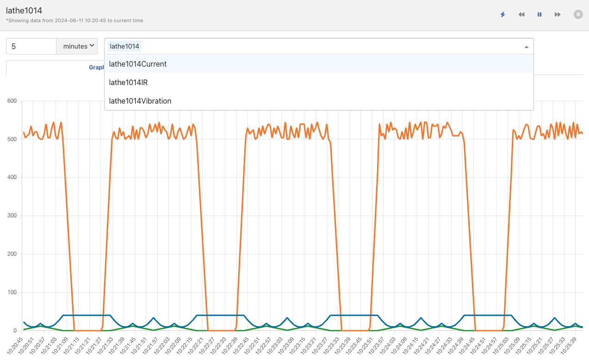Pause the live chart updates
Image resolution: width=589 pixels, height=364 pixels.
pos(539,14)
